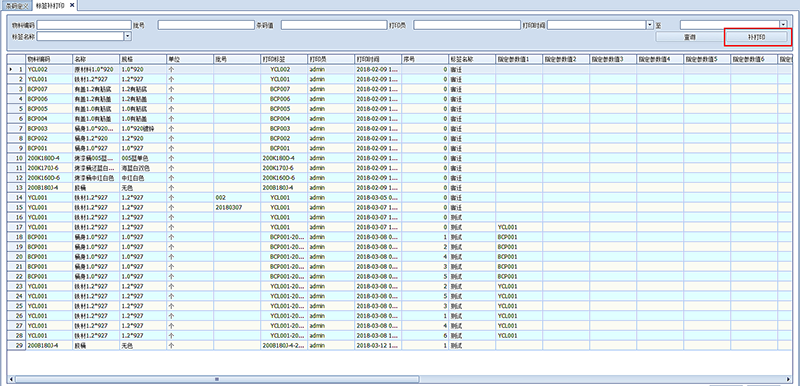800x386 pixels.
Task: Click the 单位 column header
Action: (x=190, y=59)
